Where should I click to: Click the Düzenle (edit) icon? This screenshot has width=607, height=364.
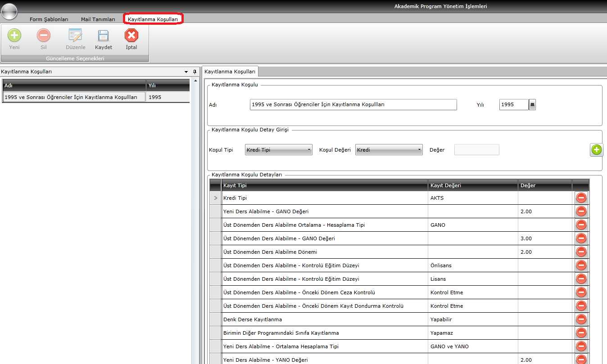click(75, 36)
